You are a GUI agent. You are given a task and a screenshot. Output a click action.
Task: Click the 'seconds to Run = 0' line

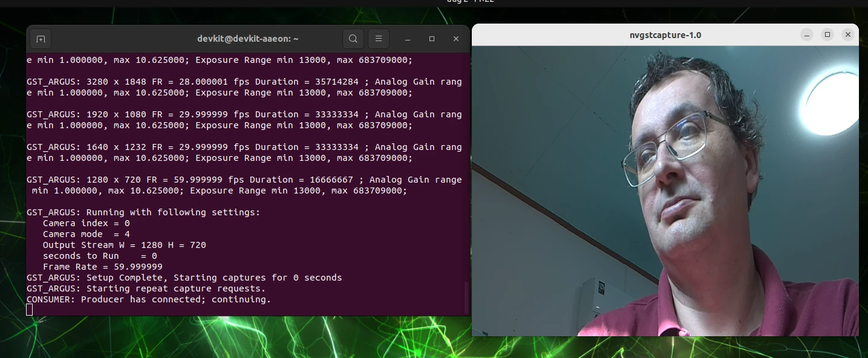pos(100,256)
